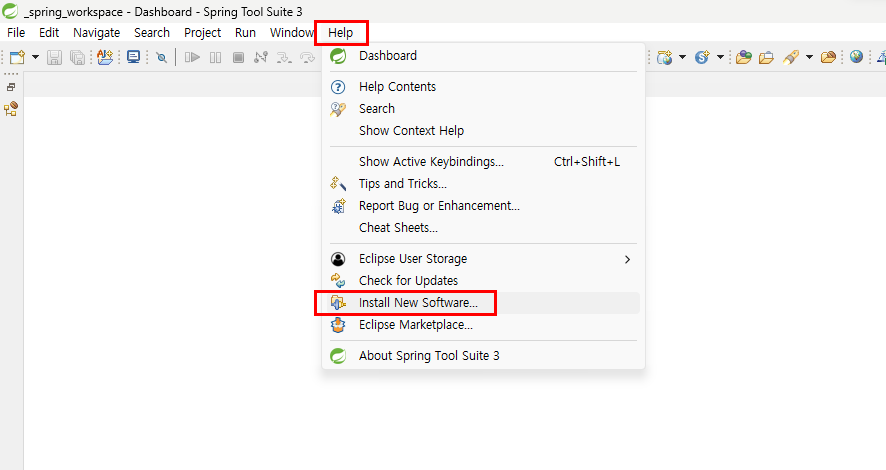Choose Show Context Help
The image size is (886, 470).
483,130
